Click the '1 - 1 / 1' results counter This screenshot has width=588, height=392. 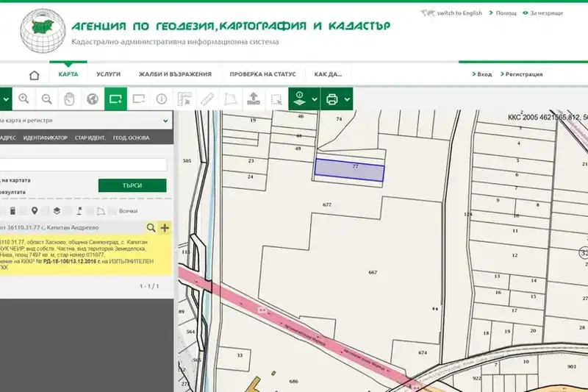click(x=149, y=286)
